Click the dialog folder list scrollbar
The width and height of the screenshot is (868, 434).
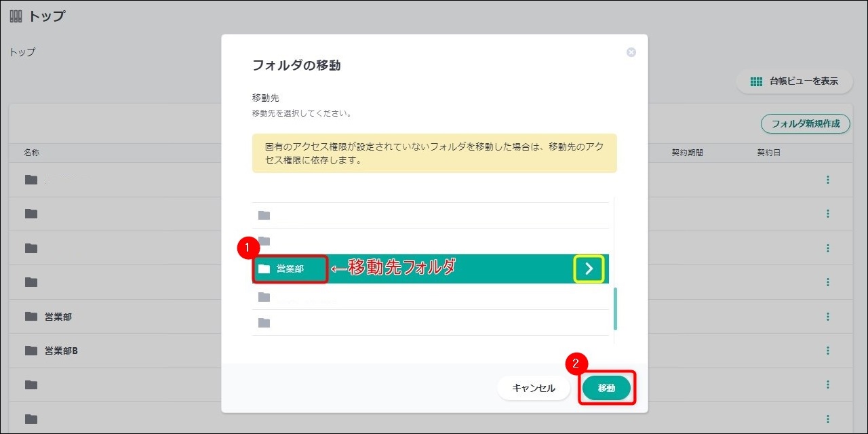pos(616,309)
